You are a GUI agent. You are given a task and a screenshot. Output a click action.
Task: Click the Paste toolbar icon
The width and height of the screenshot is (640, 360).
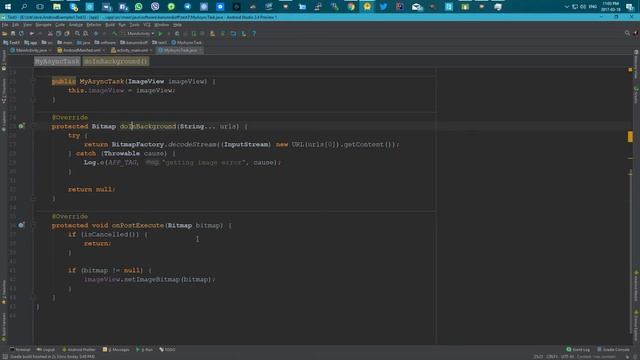67,33
